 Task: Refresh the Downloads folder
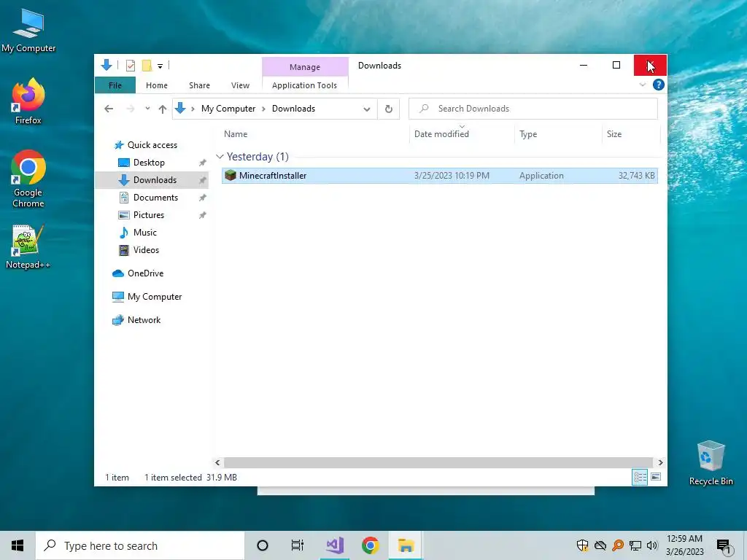tap(389, 109)
